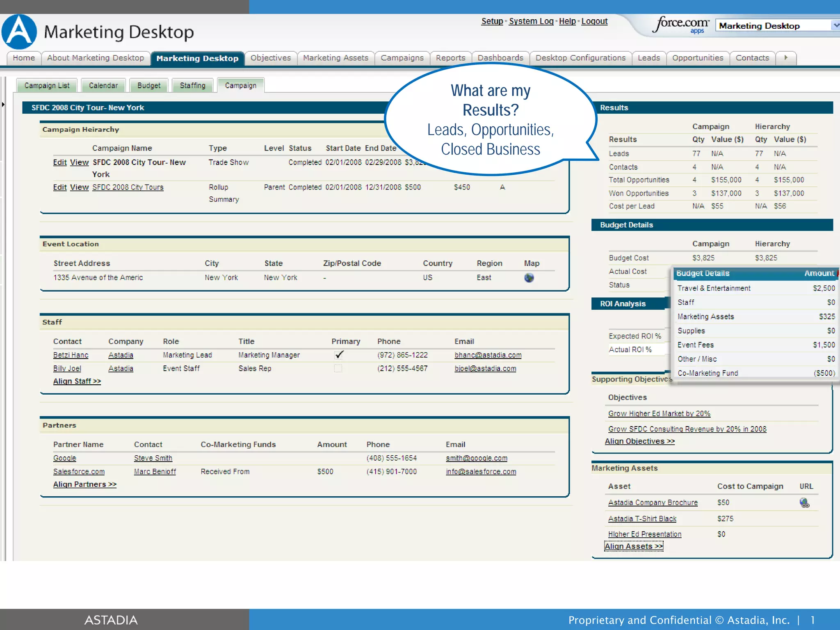The width and height of the screenshot is (840, 630).
Task: Open the Astadia Company Brochure asset
Action: (x=653, y=503)
